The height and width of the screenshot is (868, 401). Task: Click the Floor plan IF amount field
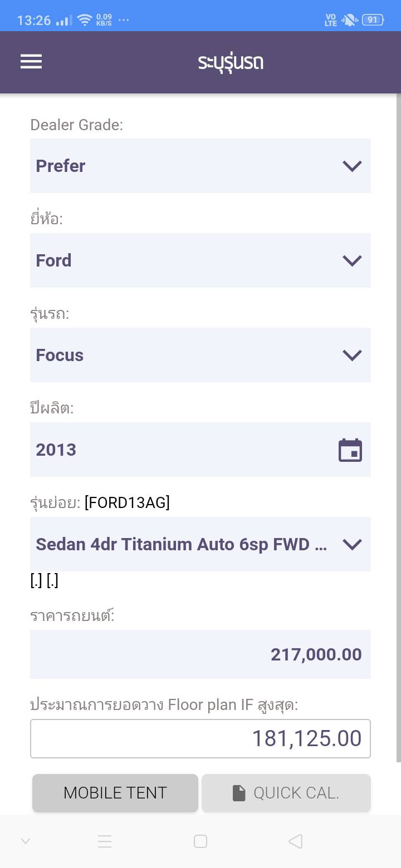pyautogui.click(x=200, y=738)
